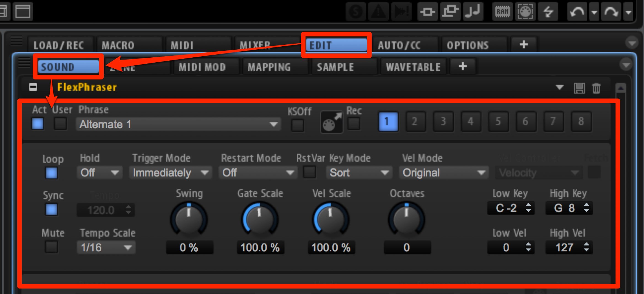Open the Hold dropdown
Image resolution: width=644 pixels, height=294 pixels.
point(100,173)
